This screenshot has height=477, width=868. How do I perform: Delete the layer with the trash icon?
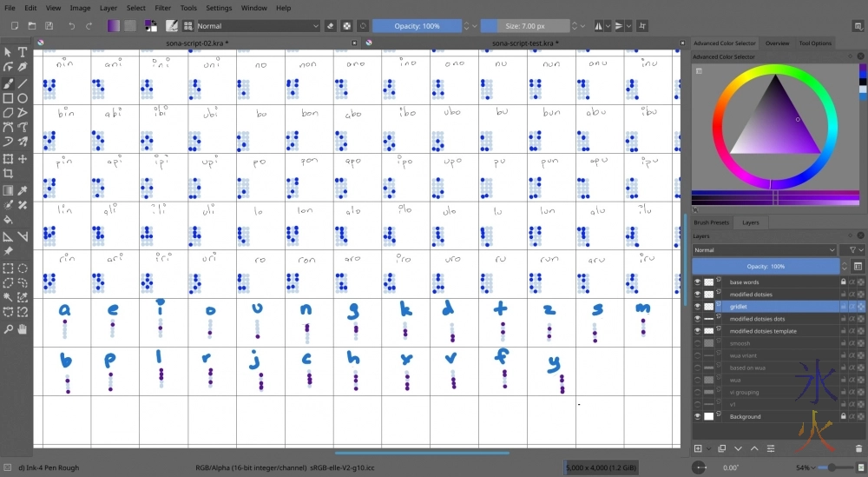tap(859, 448)
